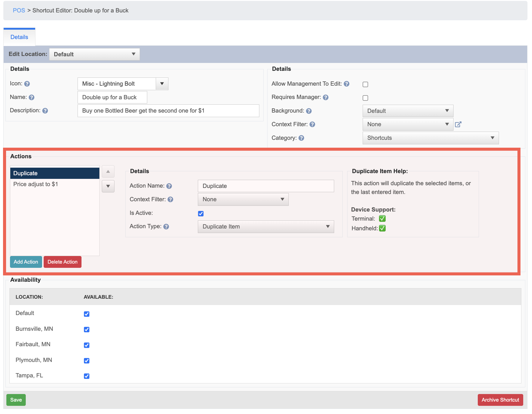Move selected action down with arrow button

click(108, 186)
